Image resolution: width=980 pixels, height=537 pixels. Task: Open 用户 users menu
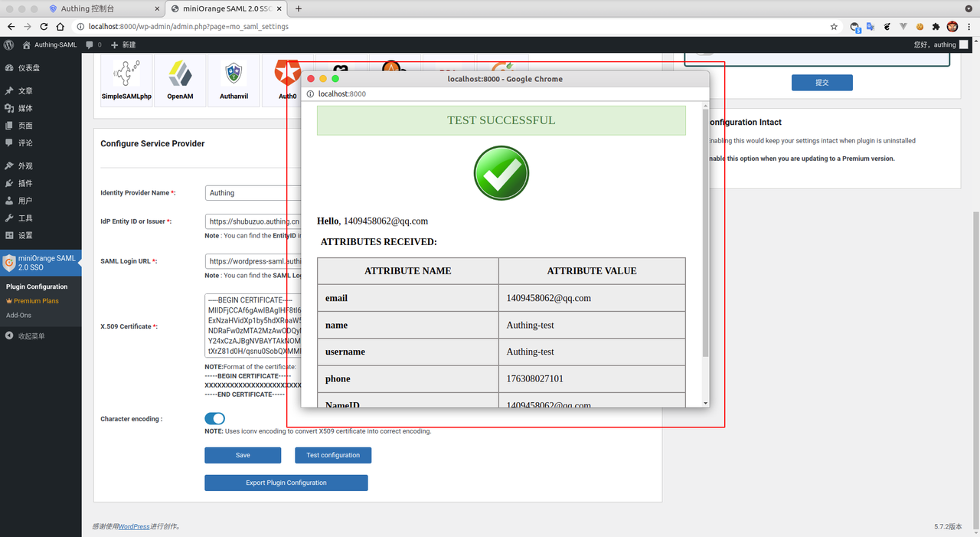41,201
